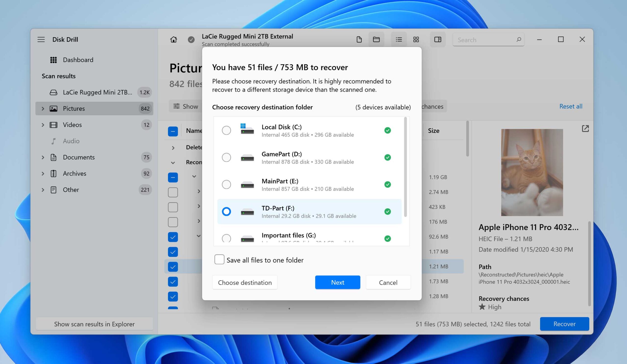
Task: Expand subfolder in 423 KB row
Action: point(199,206)
